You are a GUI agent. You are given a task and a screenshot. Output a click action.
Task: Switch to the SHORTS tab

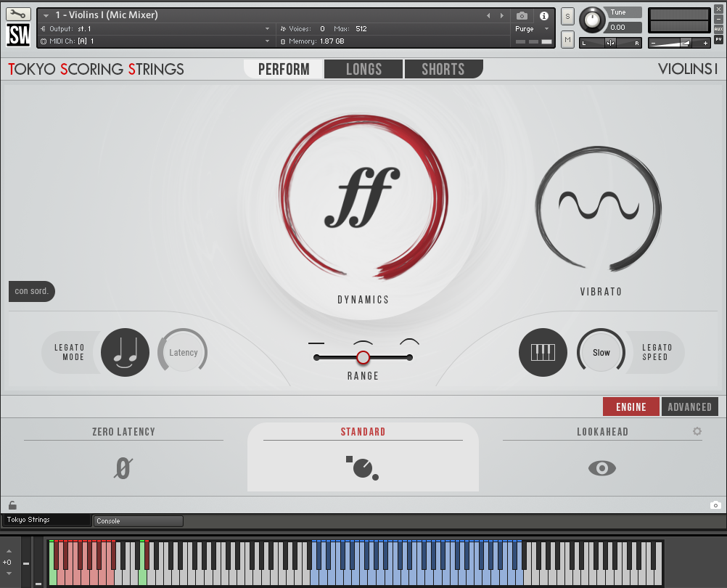(x=443, y=69)
